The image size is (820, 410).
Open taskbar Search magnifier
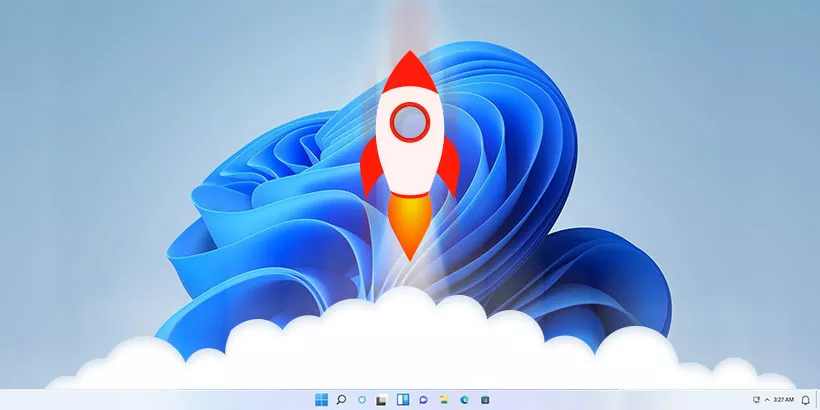(341, 400)
